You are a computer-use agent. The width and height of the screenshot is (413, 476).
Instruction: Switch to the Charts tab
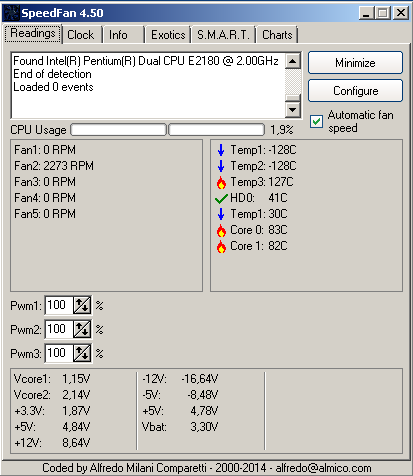pos(277,35)
